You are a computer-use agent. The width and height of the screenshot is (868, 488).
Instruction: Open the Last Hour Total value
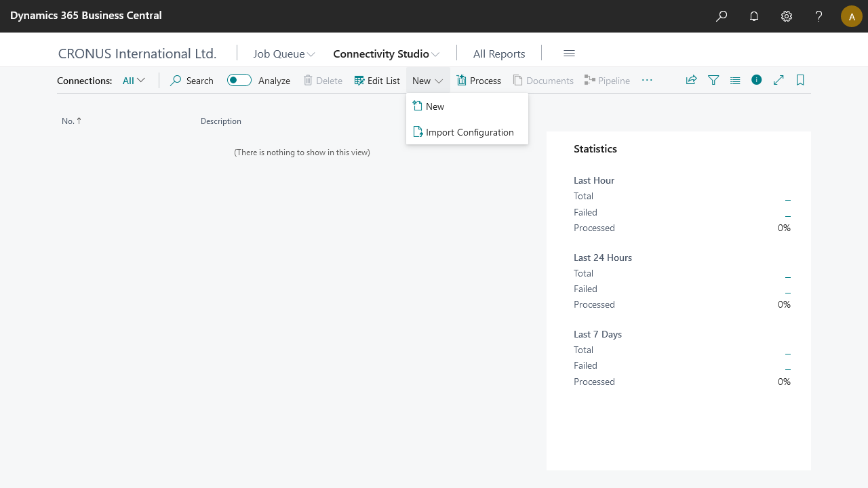(x=788, y=197)
